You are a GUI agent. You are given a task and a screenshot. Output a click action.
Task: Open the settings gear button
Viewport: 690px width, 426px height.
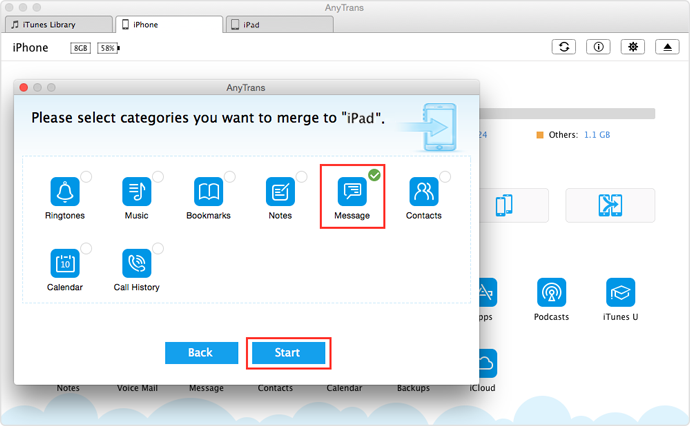coord(633,47)
